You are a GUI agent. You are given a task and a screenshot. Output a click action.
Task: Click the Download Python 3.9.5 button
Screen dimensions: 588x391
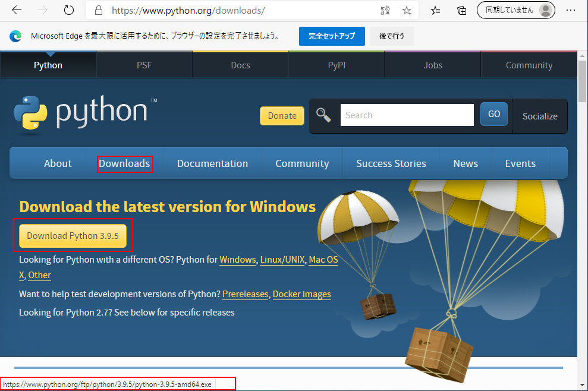point(73,236)
